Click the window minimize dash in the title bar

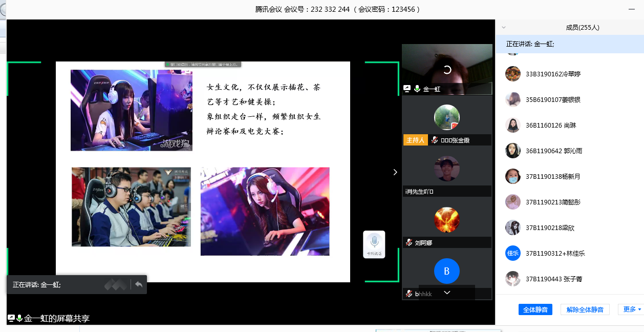pyautogui.click(x=631, y=9)
